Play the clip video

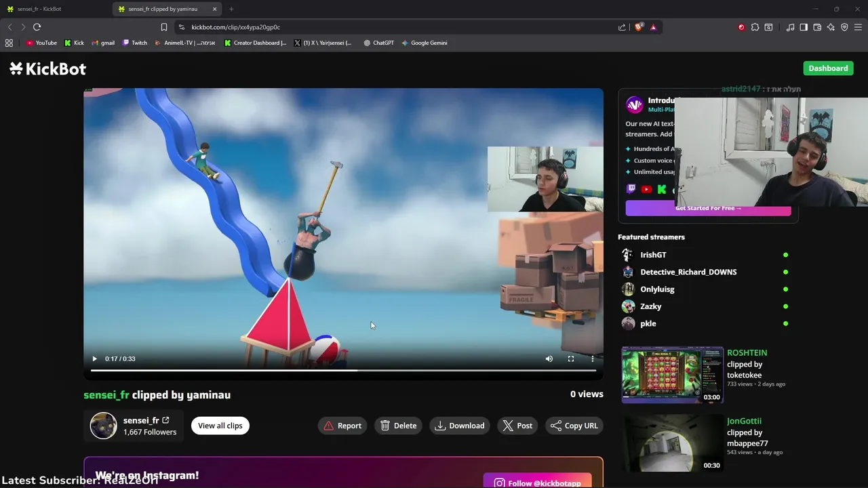[94, 359]
